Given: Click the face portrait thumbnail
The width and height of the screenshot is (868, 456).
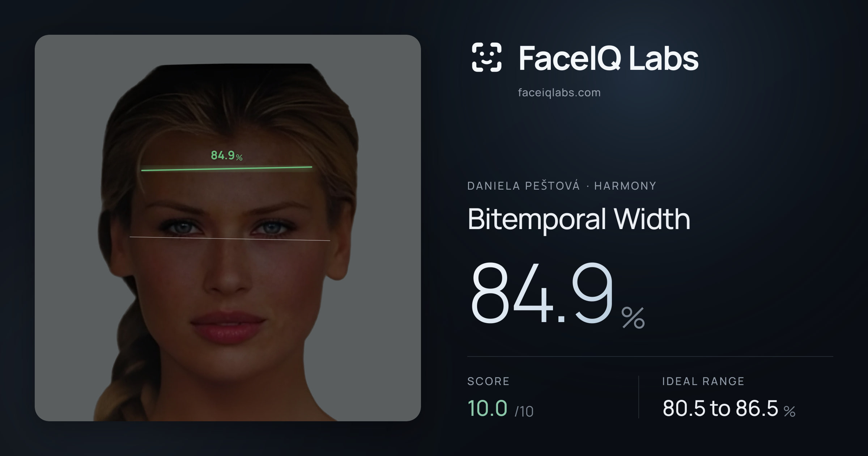Looking at the screenshot, I should [228, 228].
